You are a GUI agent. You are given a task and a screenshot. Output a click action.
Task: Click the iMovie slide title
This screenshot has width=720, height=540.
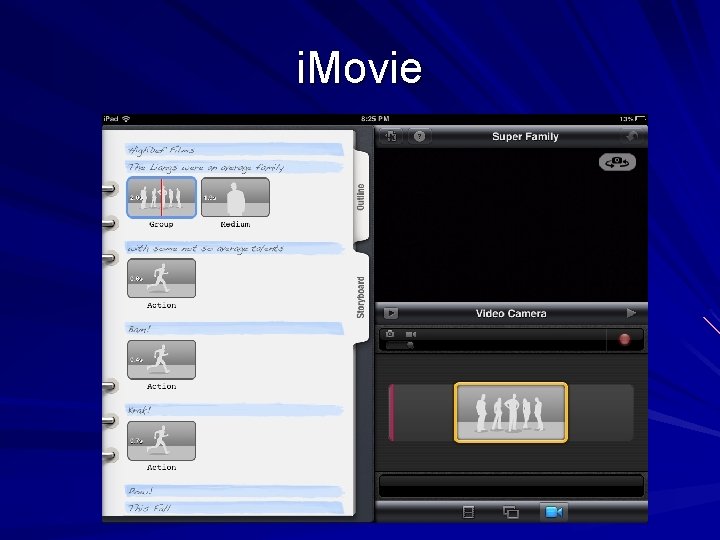click(x=359, y=68)
